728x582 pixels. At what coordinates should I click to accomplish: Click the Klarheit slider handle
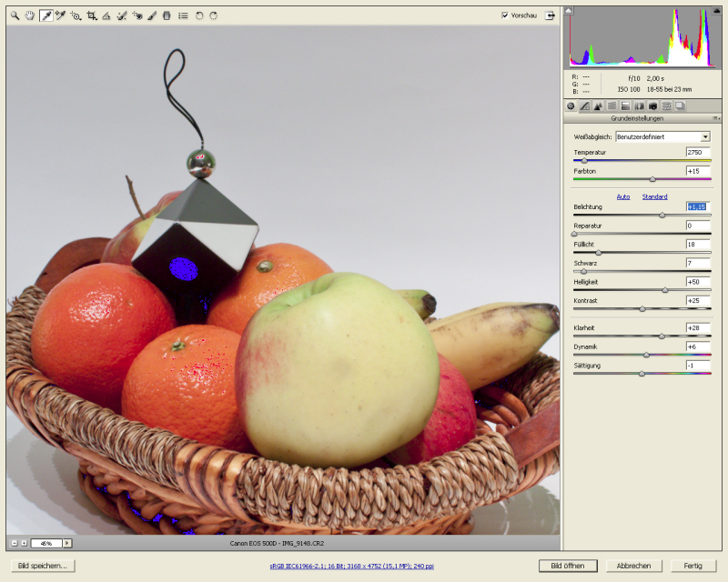[x=662, y=336]
